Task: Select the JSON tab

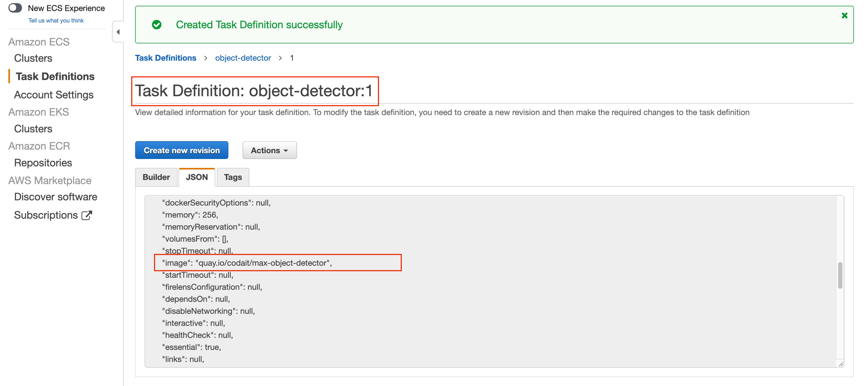Action: 197,177
